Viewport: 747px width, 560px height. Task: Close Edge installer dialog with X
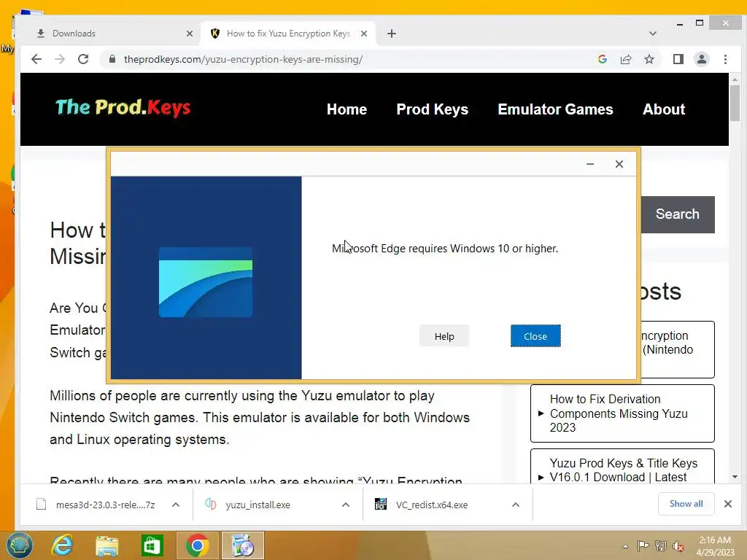click(619, 164)
